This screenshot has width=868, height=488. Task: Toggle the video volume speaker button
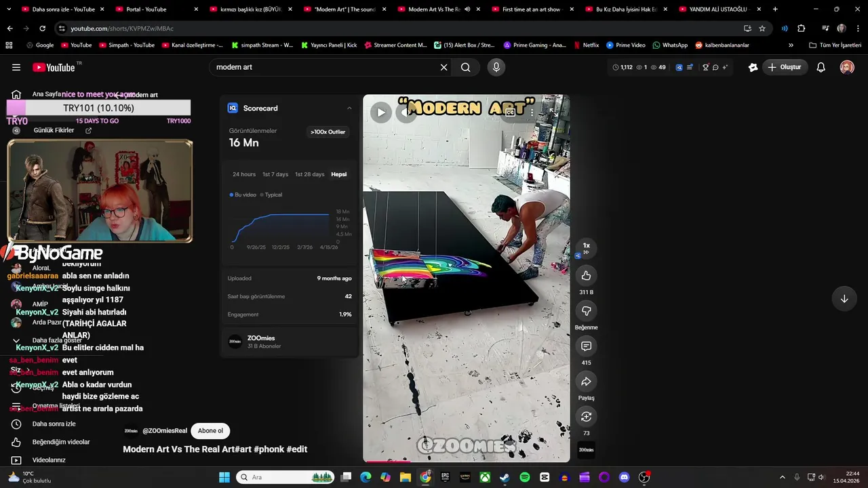pyautogui.click(x=406, y=113)
